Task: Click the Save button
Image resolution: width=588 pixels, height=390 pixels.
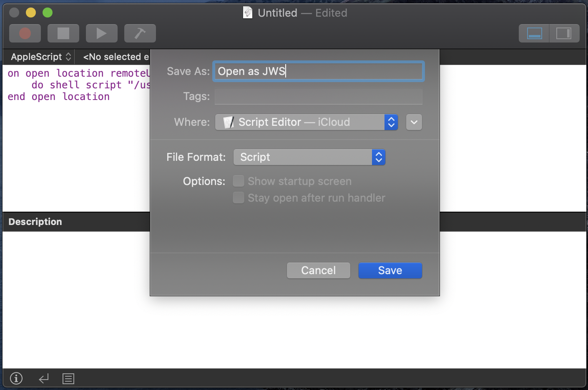Action: point(390,270)
